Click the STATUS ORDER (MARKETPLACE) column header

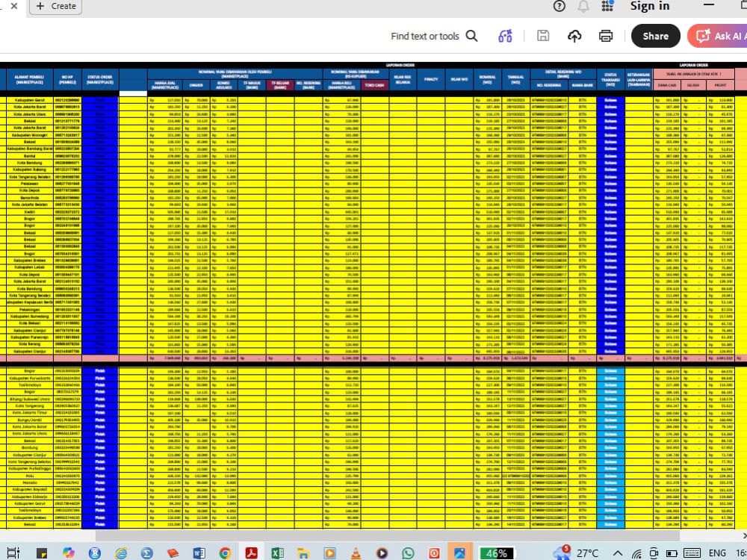100,80
